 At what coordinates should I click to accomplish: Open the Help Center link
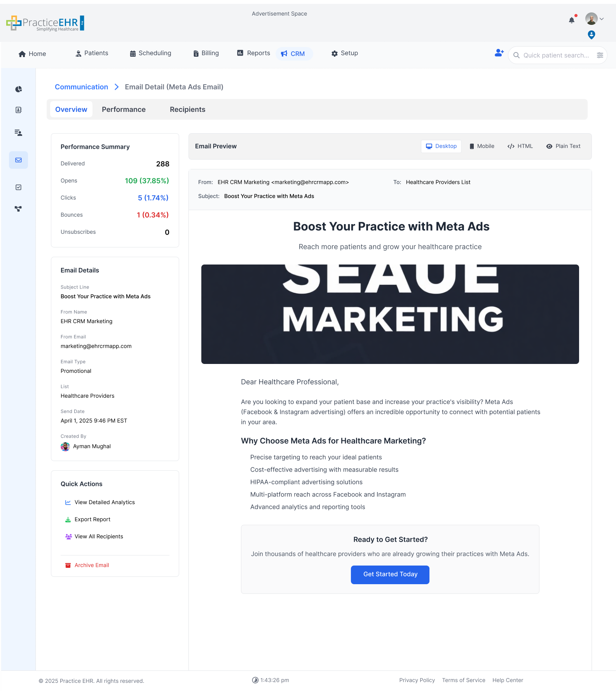pyautogui.click(x=508, y=681)
